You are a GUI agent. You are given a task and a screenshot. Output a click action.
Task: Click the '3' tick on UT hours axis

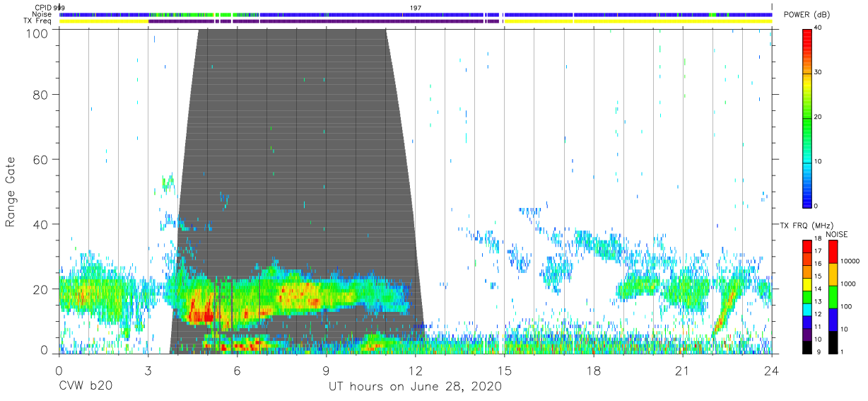click(x=148, y=371)
